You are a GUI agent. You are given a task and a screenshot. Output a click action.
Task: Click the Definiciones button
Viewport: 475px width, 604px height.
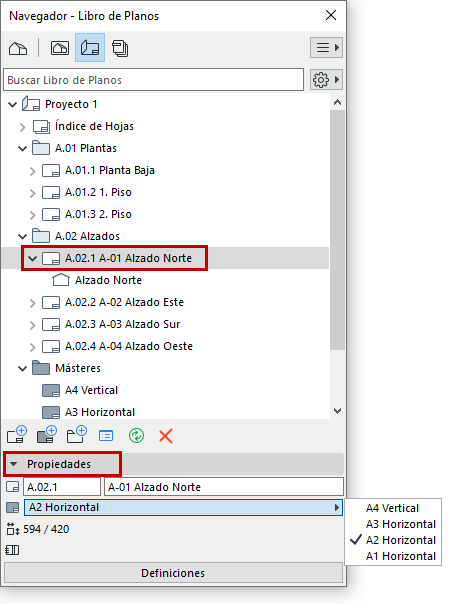point(173,573)
